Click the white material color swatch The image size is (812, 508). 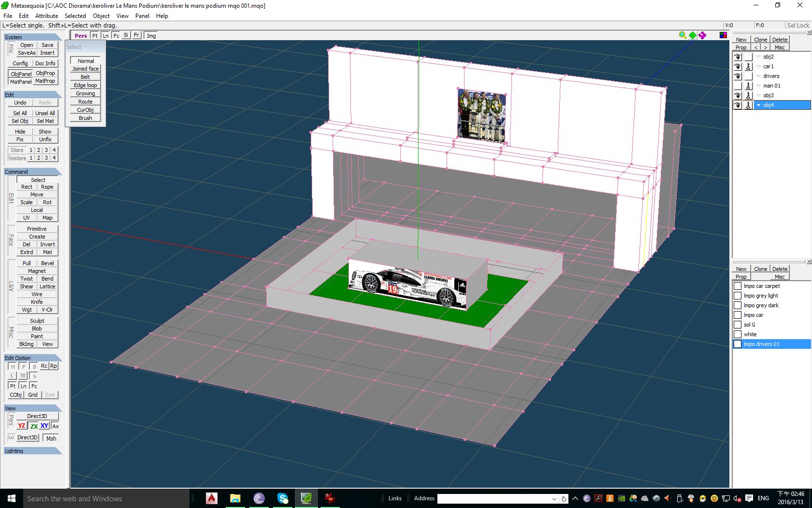738,334
